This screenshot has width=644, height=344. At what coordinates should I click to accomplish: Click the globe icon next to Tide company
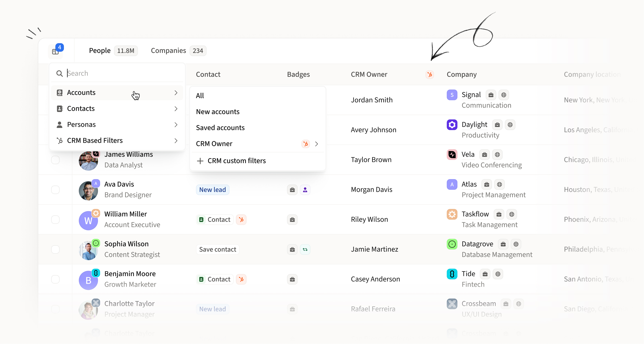pyautogui.click(x=498, y=274)
